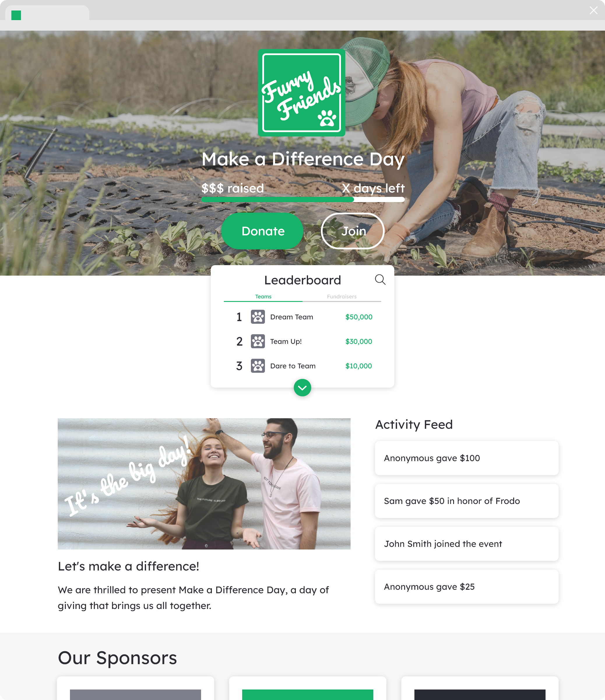Select the 'Anonymous gave $100' activity card
This screenshot has height=700, width=605.
click(x=467, y=458)
